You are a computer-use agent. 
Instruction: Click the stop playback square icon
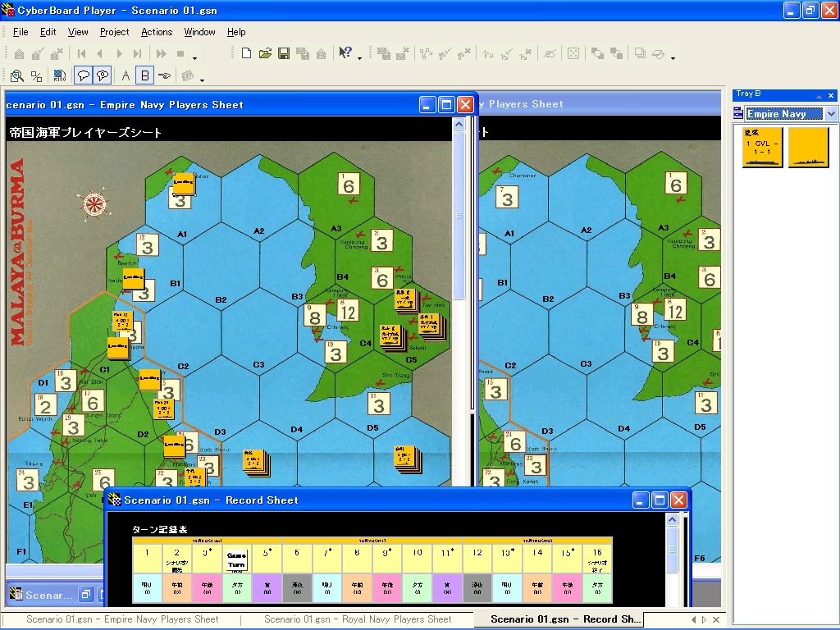coord(180,53)
